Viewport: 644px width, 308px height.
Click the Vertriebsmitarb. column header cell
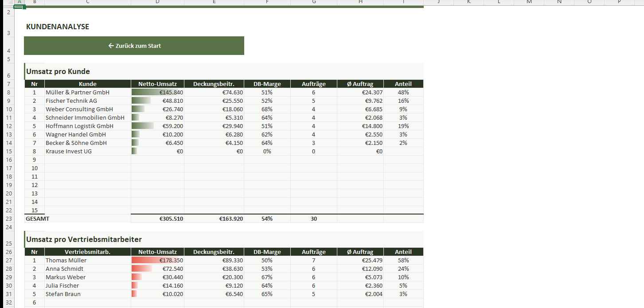point(87,252)
